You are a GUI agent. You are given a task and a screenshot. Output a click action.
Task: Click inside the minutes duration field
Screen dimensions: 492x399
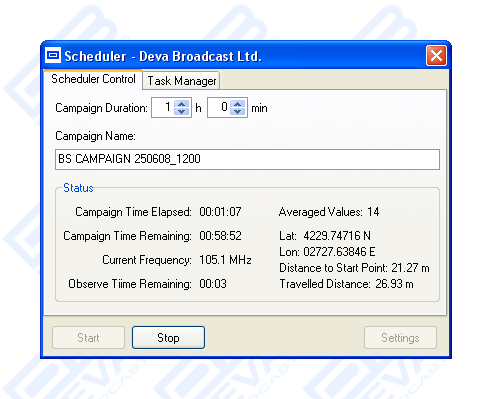click(x=219, y=107)
